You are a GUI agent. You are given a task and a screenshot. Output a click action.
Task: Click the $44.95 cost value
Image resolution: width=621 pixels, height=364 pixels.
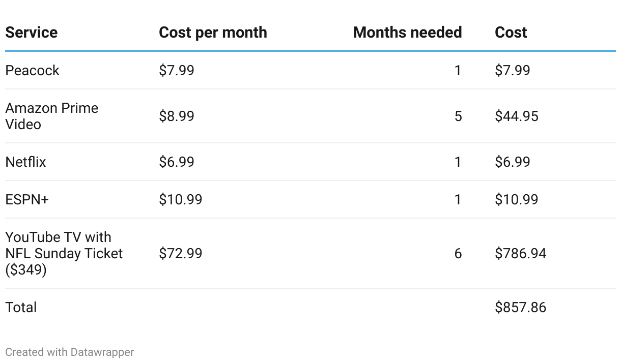click(x=516, y=116)
